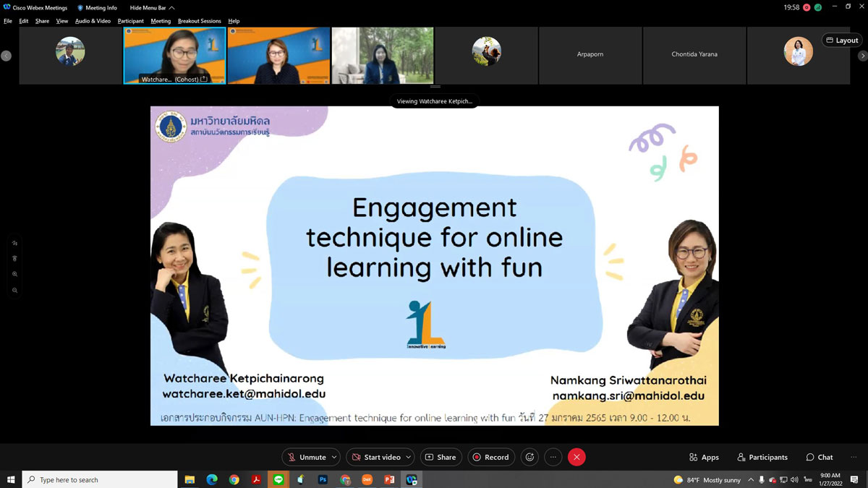Select the annotate tool in the left panel
The image size is (868, 488).
click(x=14, y=243)
